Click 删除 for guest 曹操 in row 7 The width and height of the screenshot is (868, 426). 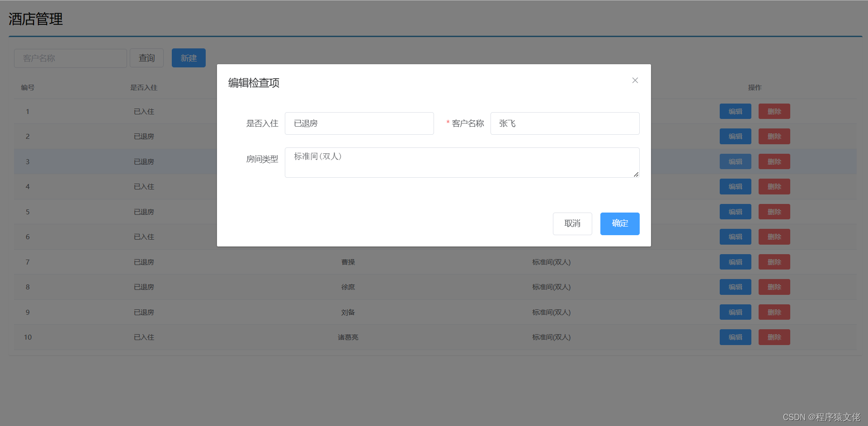[774, 262]
